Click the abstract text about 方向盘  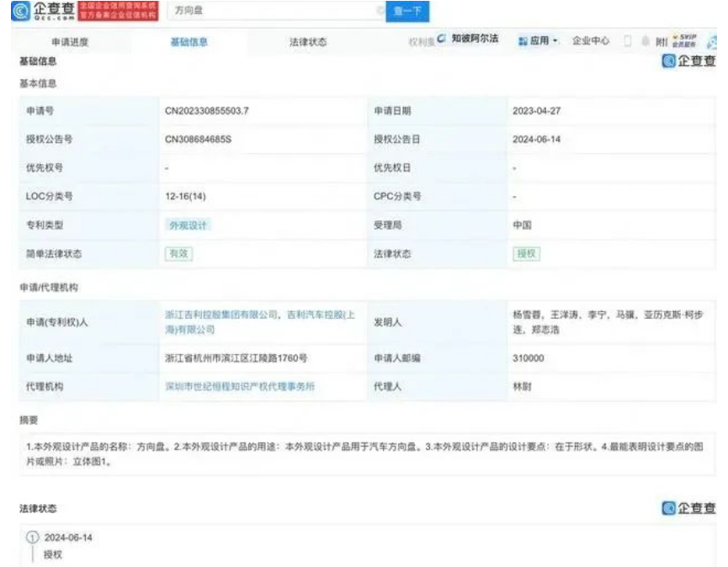tap(364, 454)
